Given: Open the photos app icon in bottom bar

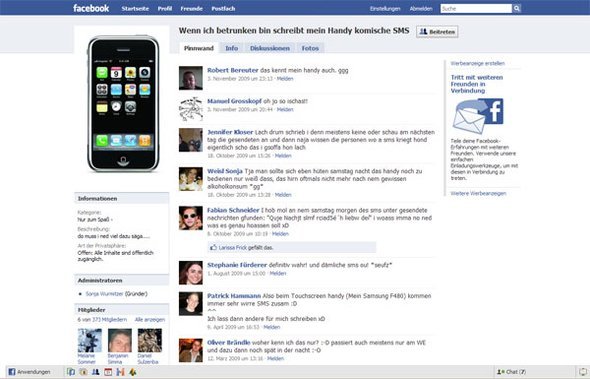Looking at the screenshot, I should pyautogui.click(x=71, y=372).
